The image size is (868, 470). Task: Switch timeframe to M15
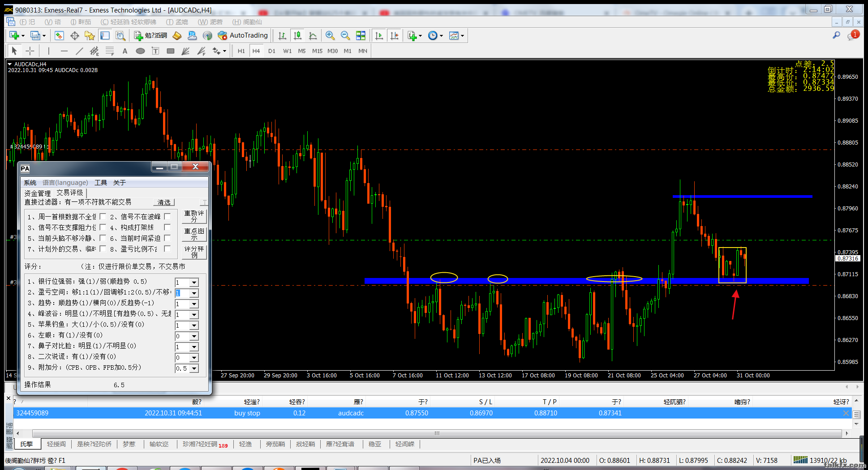point(317,51)
